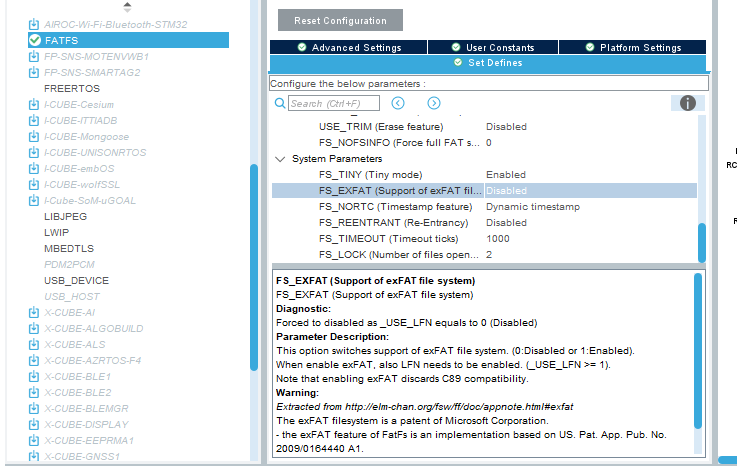Select PDM2PCM grayed entry
Viewport: 737px width, 469px height.
point(69,264)
